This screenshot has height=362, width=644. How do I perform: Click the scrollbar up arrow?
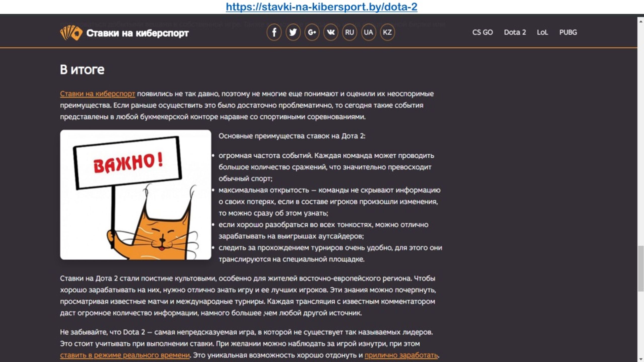coord(640,21)
